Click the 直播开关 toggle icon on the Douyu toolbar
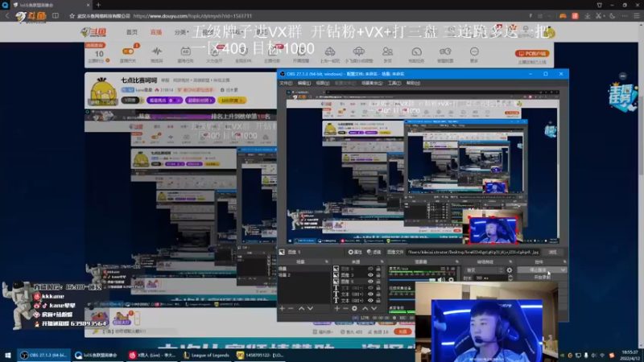The width and height of the screenshot is (644, 362). (128, 51)
